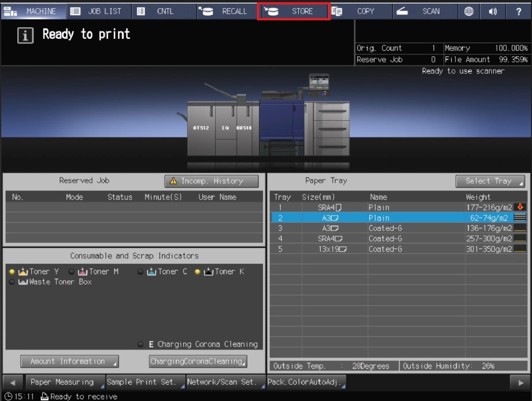Click the speaker volume icon
532x401 pixels.
click(x=493, y=12)
